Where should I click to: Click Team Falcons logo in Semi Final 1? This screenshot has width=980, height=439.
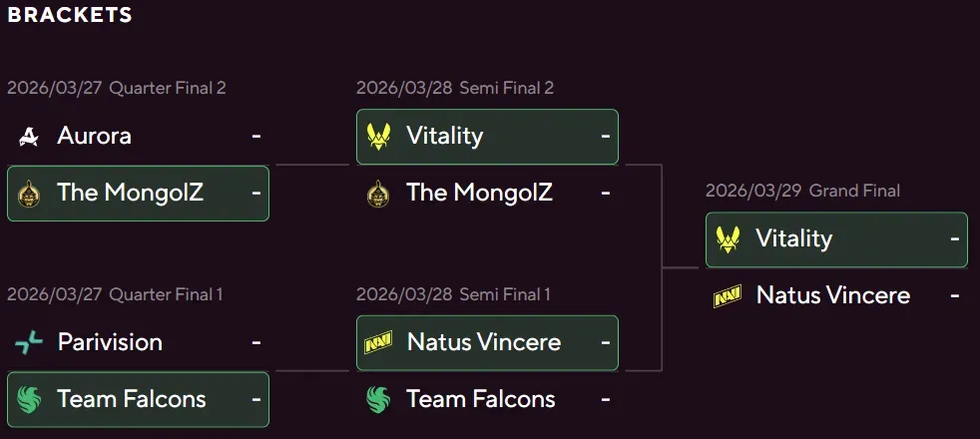pos(378,399)
